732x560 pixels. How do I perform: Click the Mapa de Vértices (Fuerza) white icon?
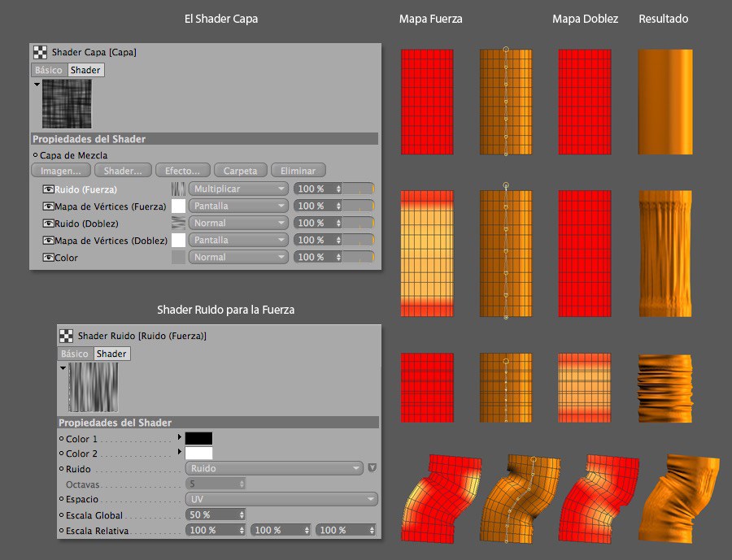click(x=177, y=206)
